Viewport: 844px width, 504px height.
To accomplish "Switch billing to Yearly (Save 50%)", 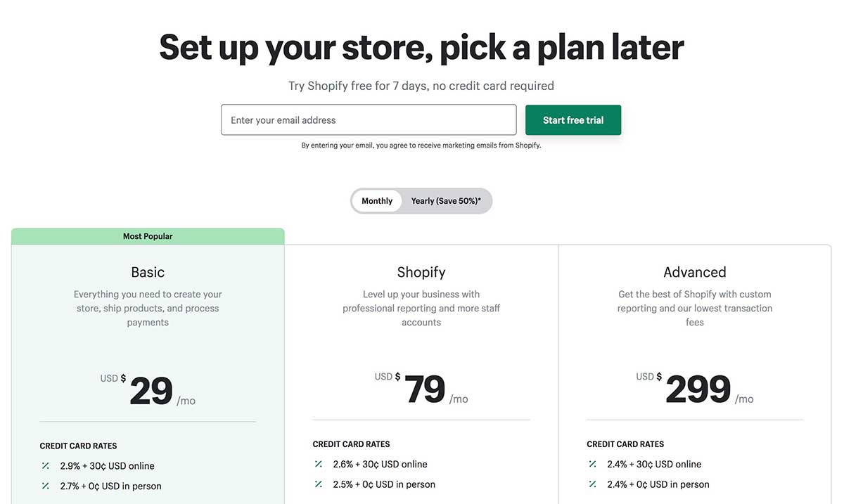I will click(x=446, y=201).
